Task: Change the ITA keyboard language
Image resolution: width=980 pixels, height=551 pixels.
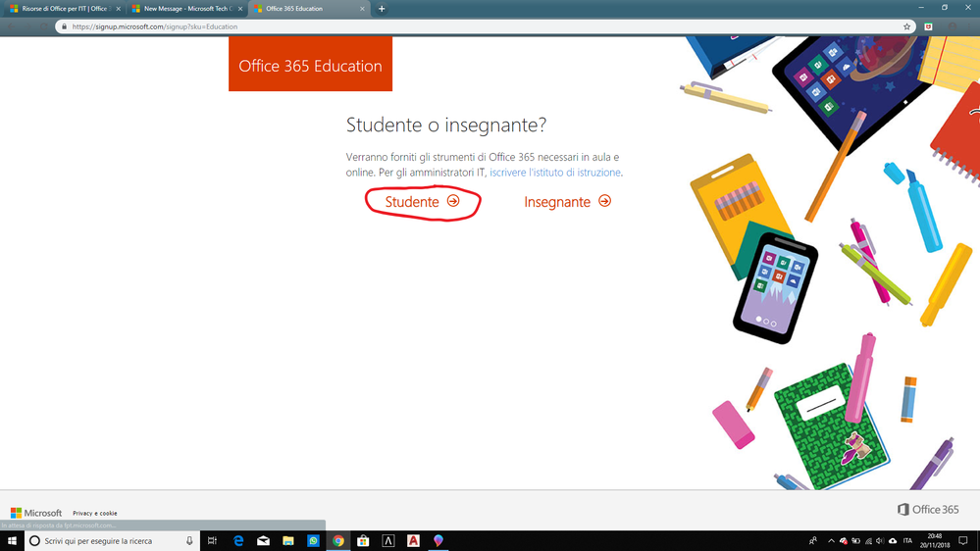Action: pos(907,541)
